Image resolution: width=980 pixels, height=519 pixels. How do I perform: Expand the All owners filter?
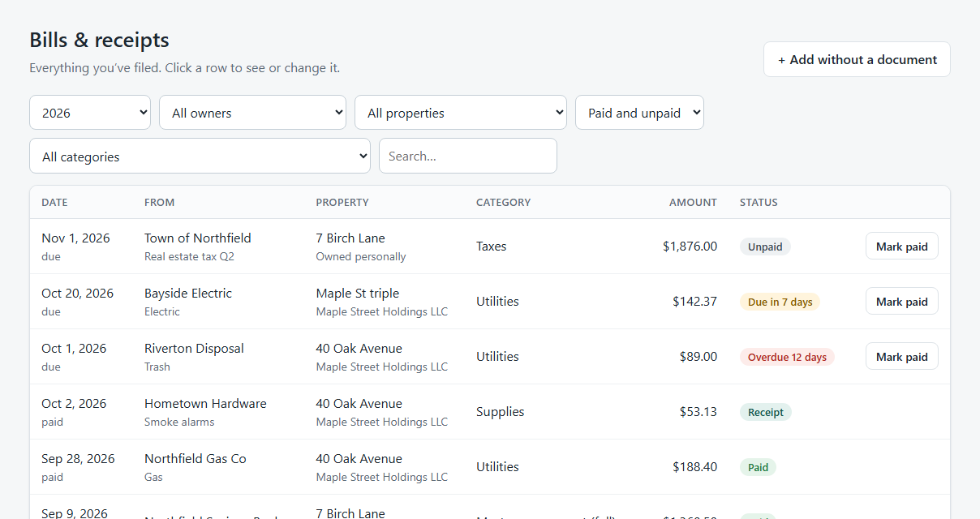point(252,113)
